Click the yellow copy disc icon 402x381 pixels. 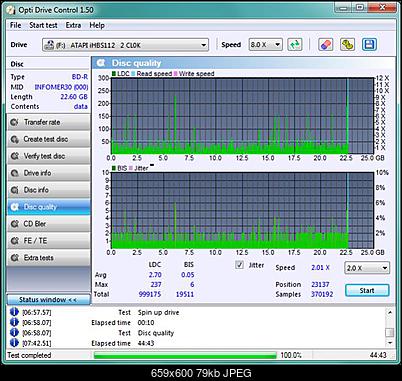click(347, 45)
